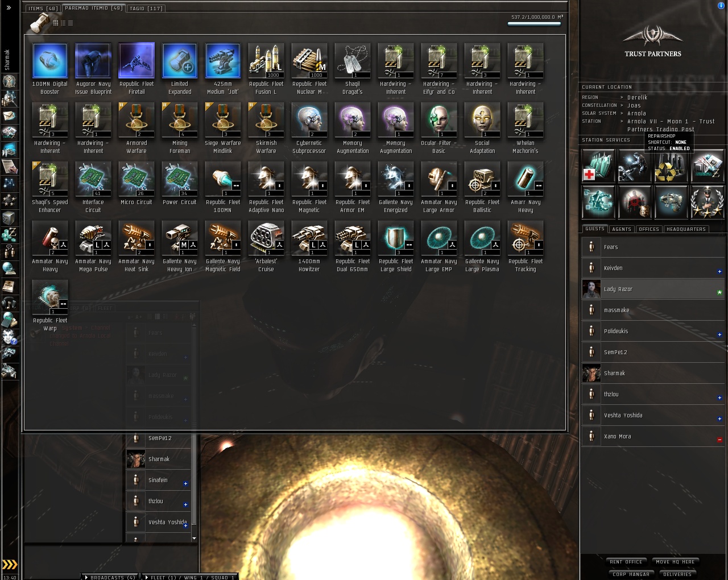Viewport: 728px width, 580px height.
Task: Select Xano Mora in the guests list
Action: point(653,436)
